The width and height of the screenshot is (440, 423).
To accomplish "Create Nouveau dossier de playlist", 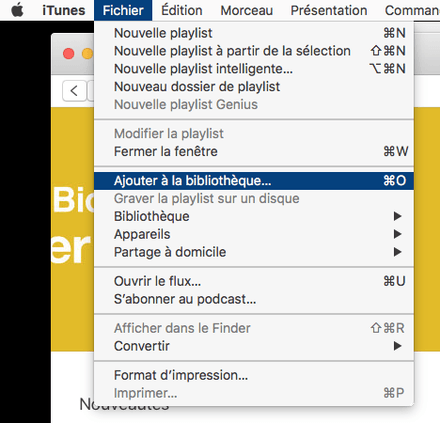I will tap(254, 87).
